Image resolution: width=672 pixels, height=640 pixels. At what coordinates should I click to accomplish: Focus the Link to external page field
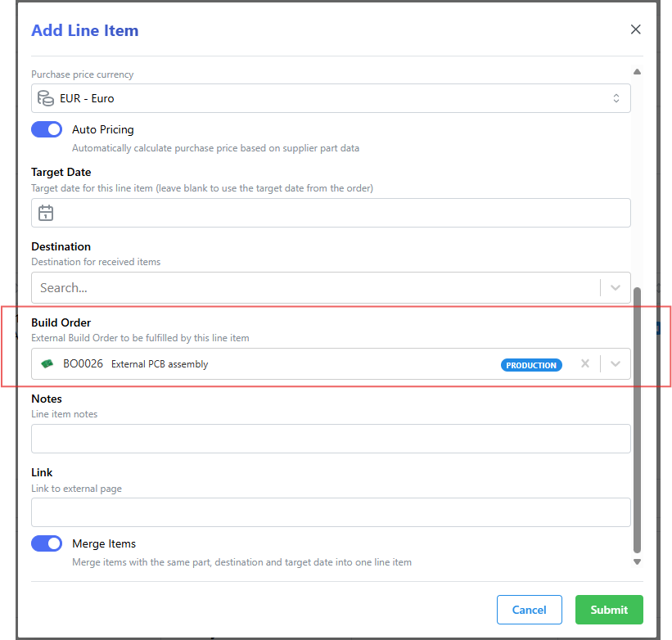[331, 512]
